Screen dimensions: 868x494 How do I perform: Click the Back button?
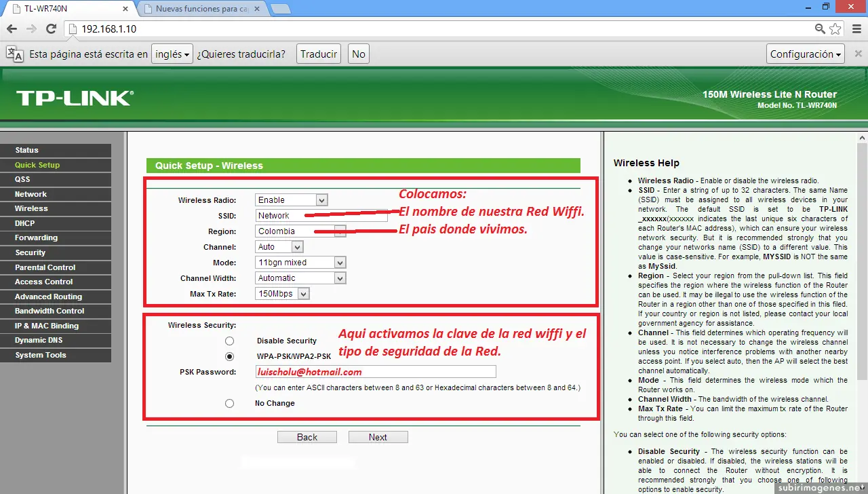[307, 437]
